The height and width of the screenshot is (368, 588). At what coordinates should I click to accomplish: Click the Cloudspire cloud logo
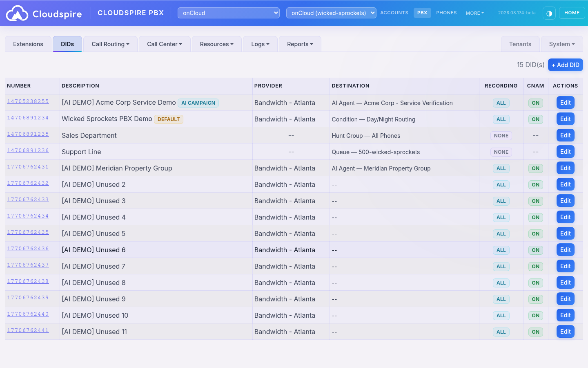[x=17, y=13]
